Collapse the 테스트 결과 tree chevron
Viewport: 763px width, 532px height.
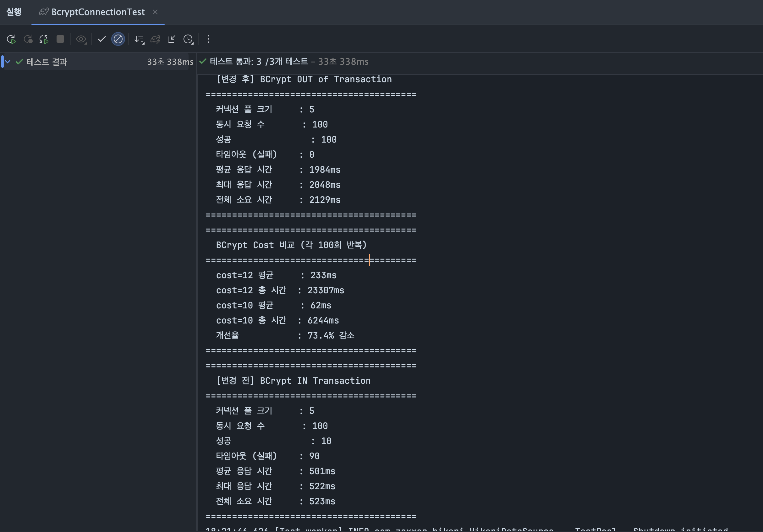[8, 62]
